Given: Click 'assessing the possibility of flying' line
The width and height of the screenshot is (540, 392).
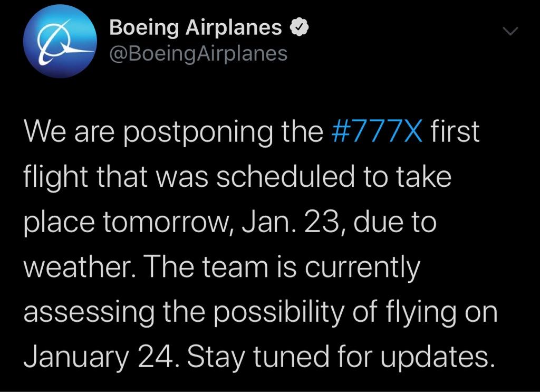Looking at the screenshot, I should (241, 313).
